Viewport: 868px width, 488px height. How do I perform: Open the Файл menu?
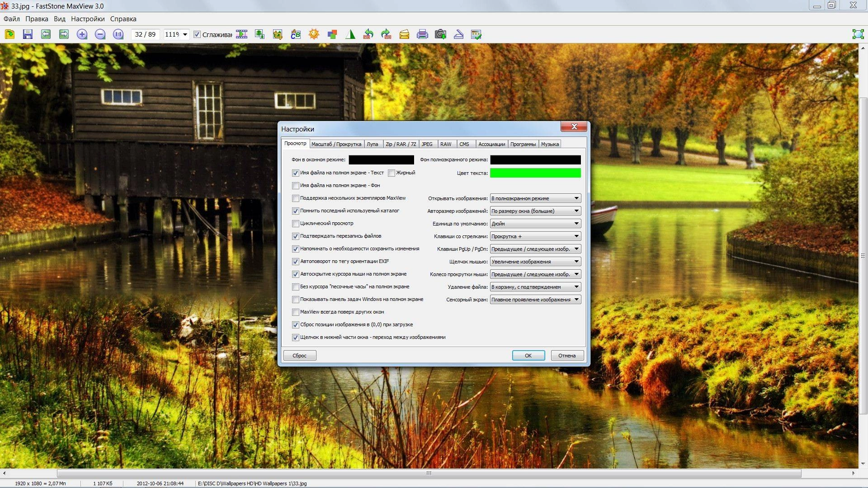coord(12,19)
